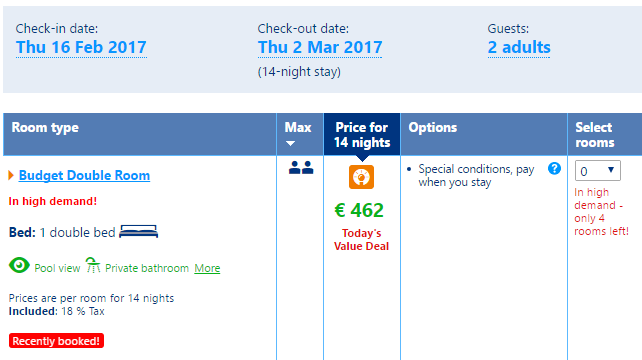Click Today's Value Deal label
The image size is (642, 360).
point(361,240)
